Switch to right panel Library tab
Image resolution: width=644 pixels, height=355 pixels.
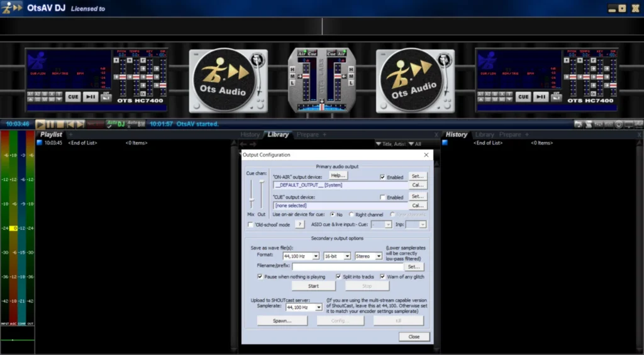point(485,134)
